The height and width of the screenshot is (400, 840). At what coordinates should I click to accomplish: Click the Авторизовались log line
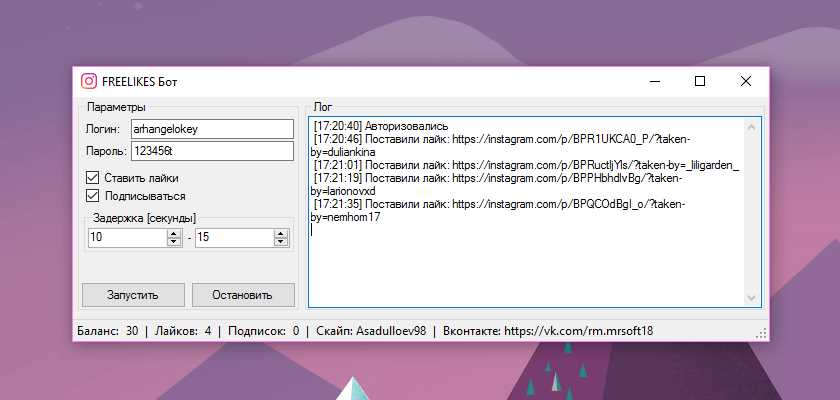pos(380,126)
